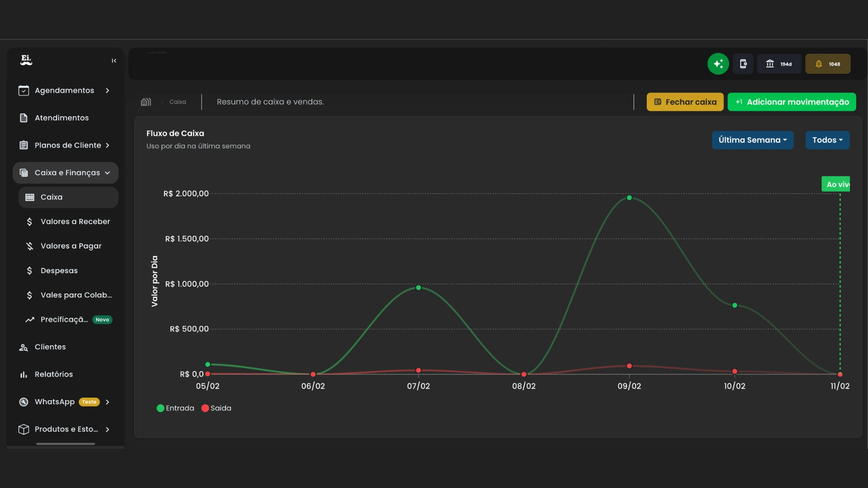
Task: Toggle the Saida legend series
Action: 216,408
